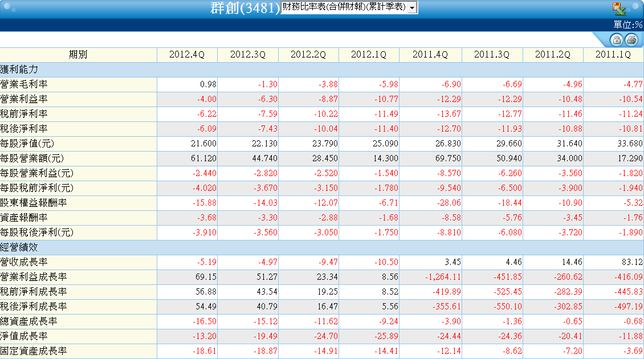The height and width of the screenshot is (359, 644).
Task: Click the 期別 header cell
Action: click(78, 55)
